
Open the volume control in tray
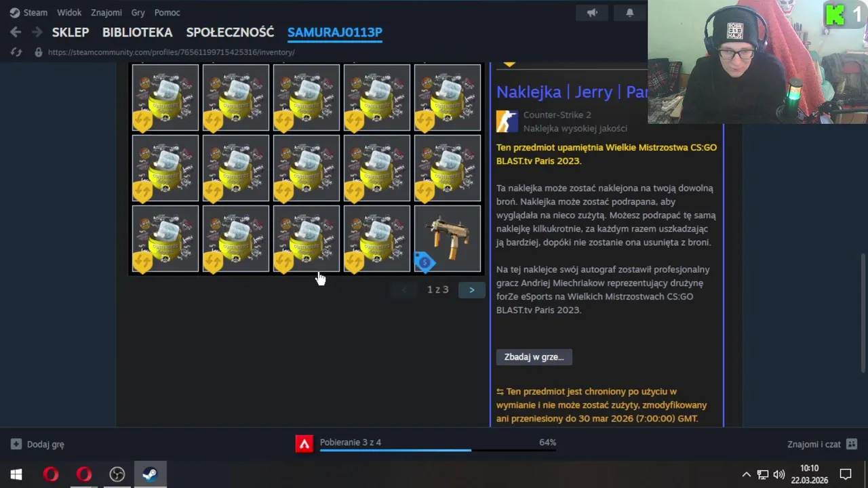(x=779, y=474)
